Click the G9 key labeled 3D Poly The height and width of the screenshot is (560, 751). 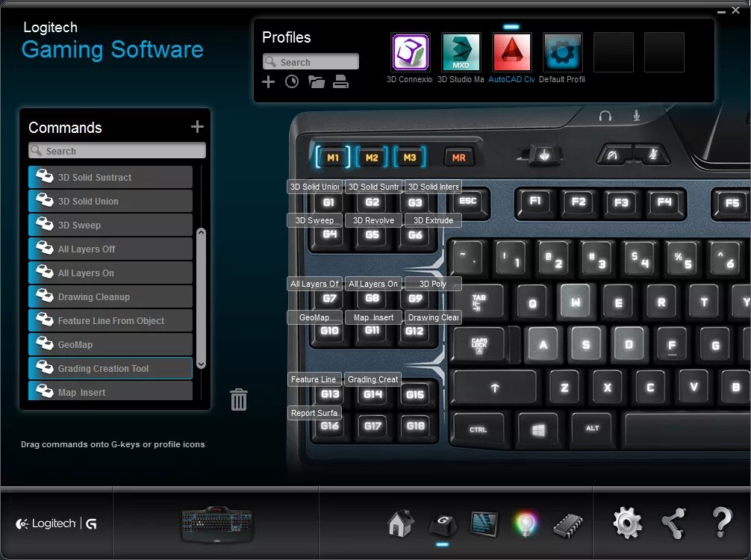click(x=415, y=298)
